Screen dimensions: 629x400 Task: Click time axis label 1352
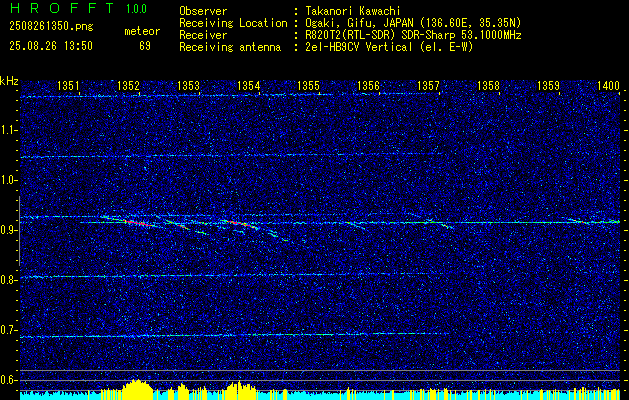[128, 85]
